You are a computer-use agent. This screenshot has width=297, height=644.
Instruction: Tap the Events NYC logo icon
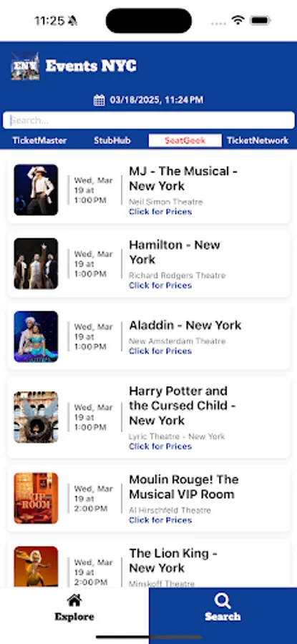pos(25,66)
